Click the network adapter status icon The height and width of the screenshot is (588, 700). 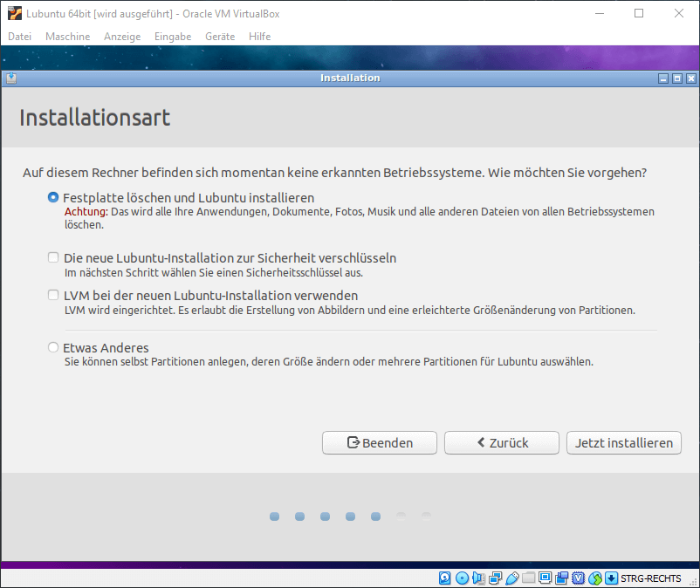[x=495, y=578]
